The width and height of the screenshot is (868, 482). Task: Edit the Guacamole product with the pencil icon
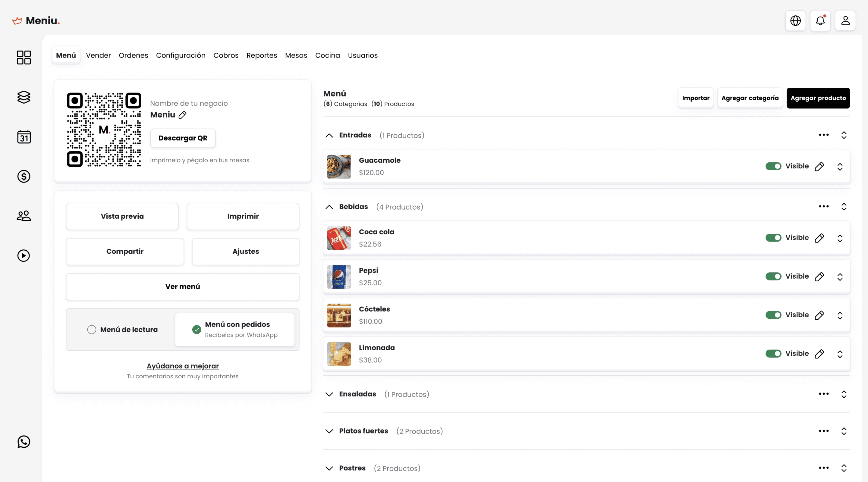coord(820,166)
